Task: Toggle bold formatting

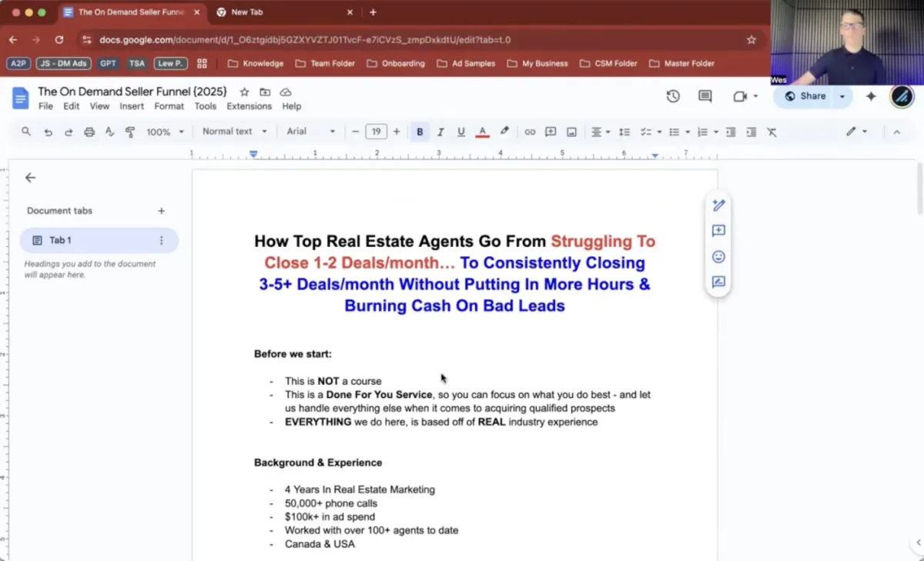Action: 420,132
